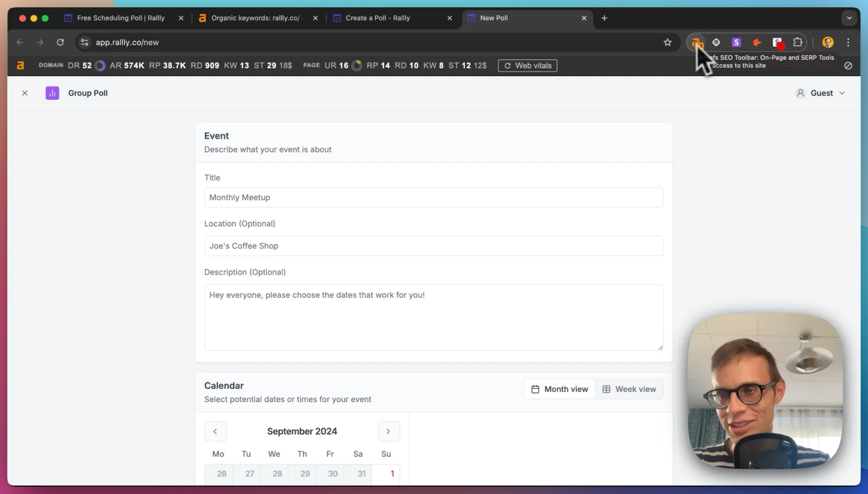The width and height of the screenshot is (868, 494).
Task: Click the orange arrow extension icon
Action: point(756,43)
